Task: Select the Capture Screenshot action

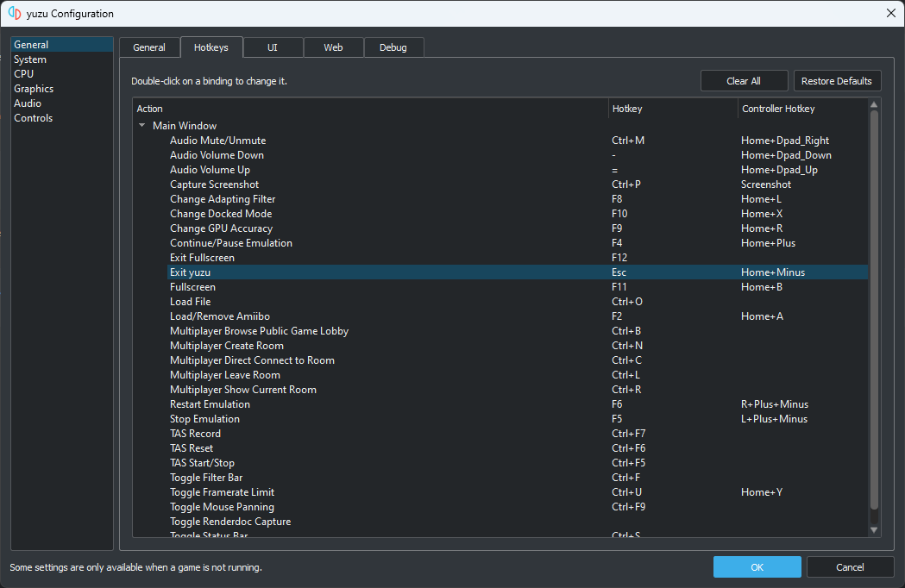Action: point(518,185)
